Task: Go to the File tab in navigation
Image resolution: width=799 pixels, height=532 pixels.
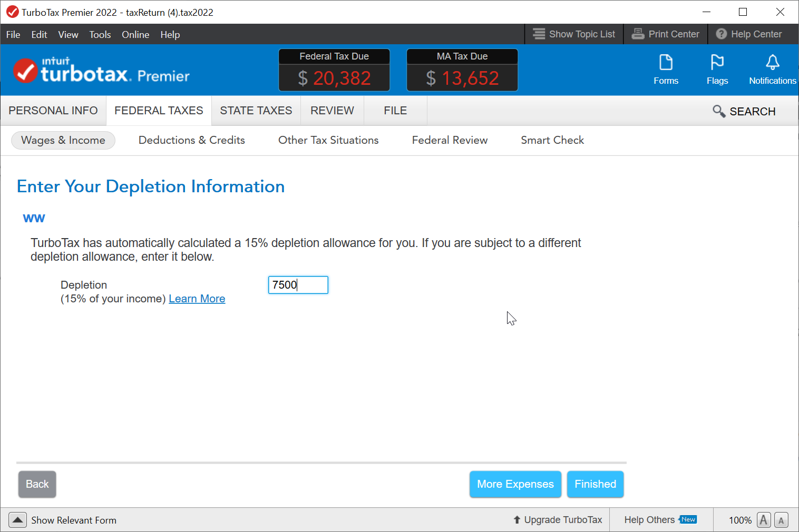Action: 395,111
